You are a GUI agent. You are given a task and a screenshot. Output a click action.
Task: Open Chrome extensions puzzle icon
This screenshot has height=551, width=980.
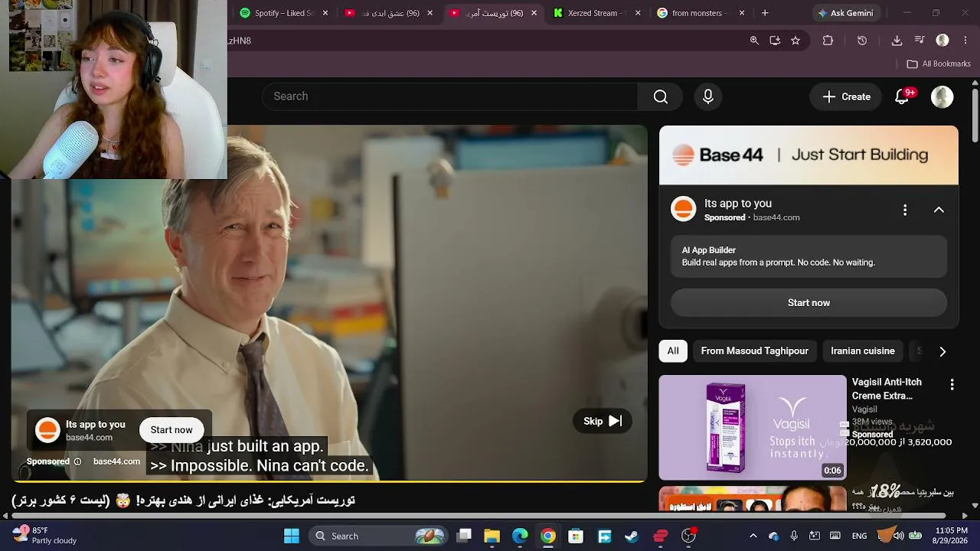(x=828, y=41)
